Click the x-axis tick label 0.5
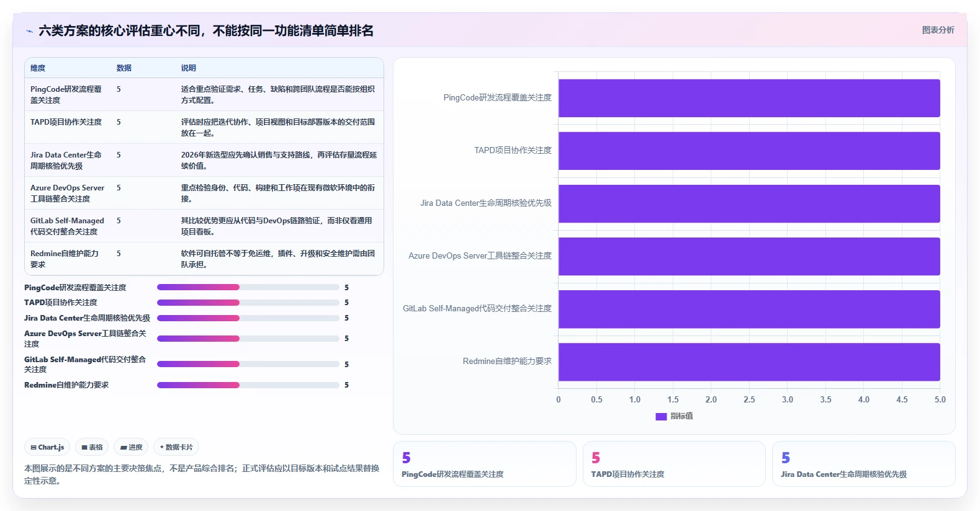This screenshot has height=511, width=980. [596, 400]
